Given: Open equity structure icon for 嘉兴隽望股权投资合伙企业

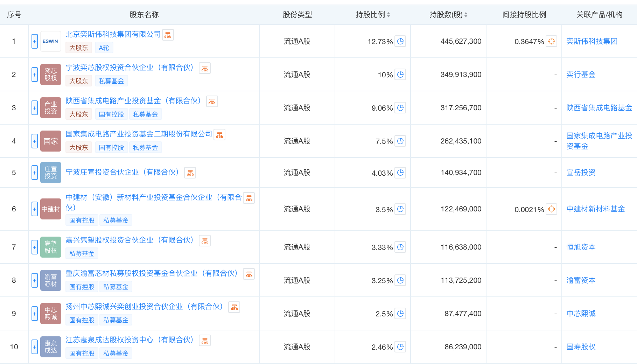Looking at the screenshot, I should 205,241.
